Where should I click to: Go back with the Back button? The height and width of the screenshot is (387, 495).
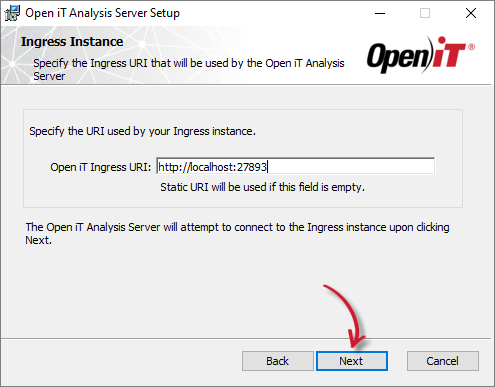click(277, 361)
